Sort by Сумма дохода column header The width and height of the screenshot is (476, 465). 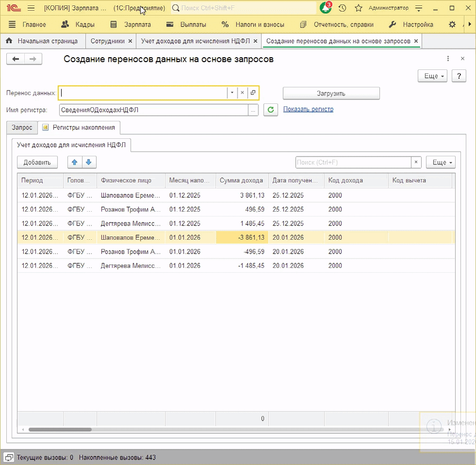click(242, 181)
